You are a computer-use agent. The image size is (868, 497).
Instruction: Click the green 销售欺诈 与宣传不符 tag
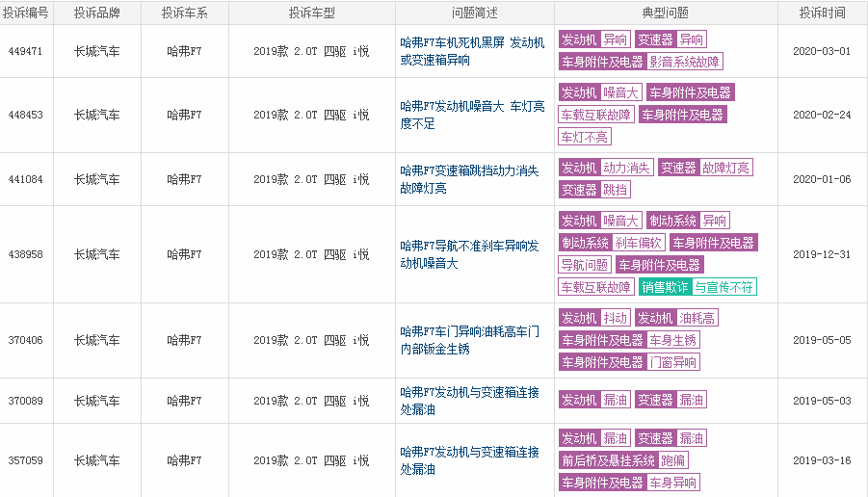[x=698, y=287]
